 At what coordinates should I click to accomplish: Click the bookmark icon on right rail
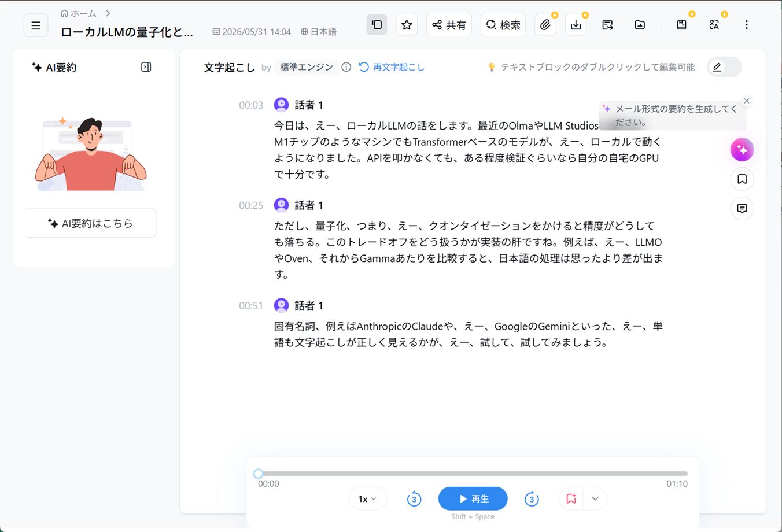point(742,179)
